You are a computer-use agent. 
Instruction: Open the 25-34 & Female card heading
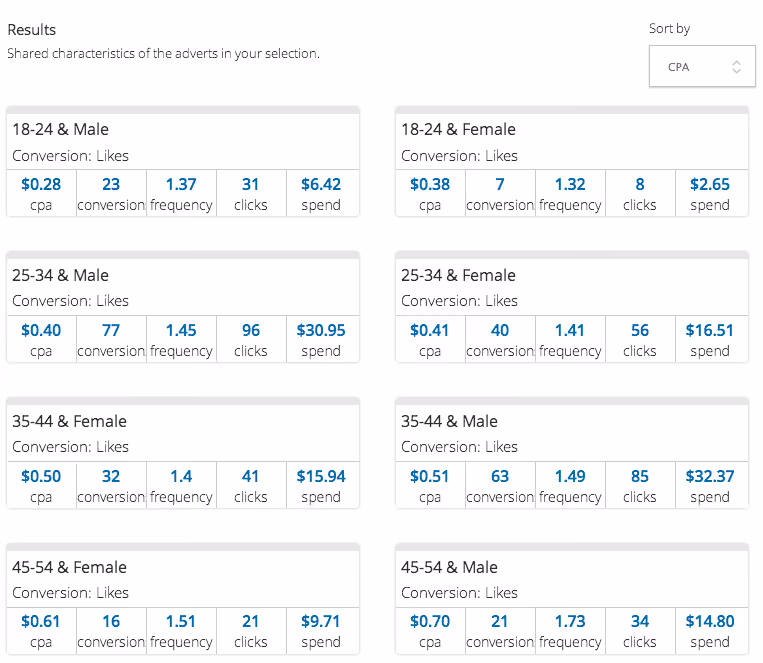click(x=458, y=276)
